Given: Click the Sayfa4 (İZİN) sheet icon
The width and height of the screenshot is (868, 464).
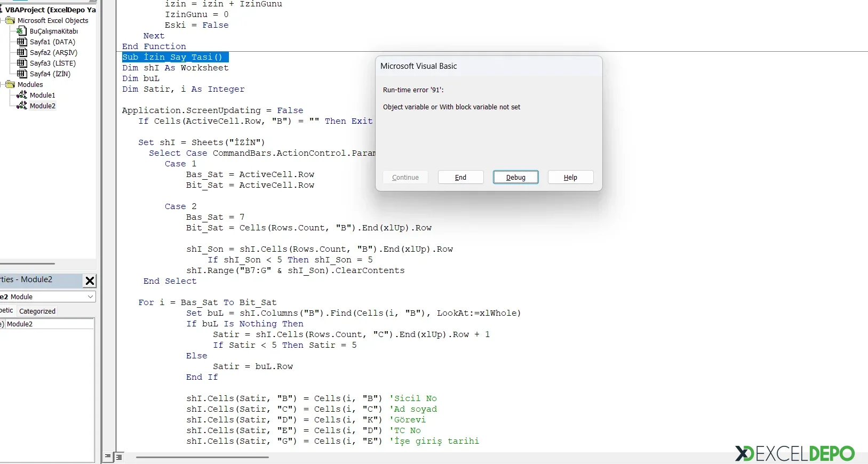Looking at the screenshot, I should click(22, 74).
